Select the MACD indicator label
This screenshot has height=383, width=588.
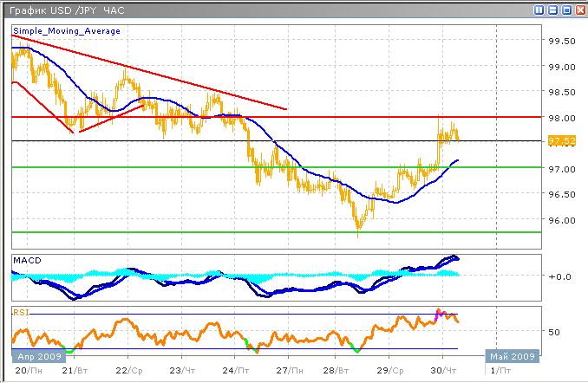[26, 260]
